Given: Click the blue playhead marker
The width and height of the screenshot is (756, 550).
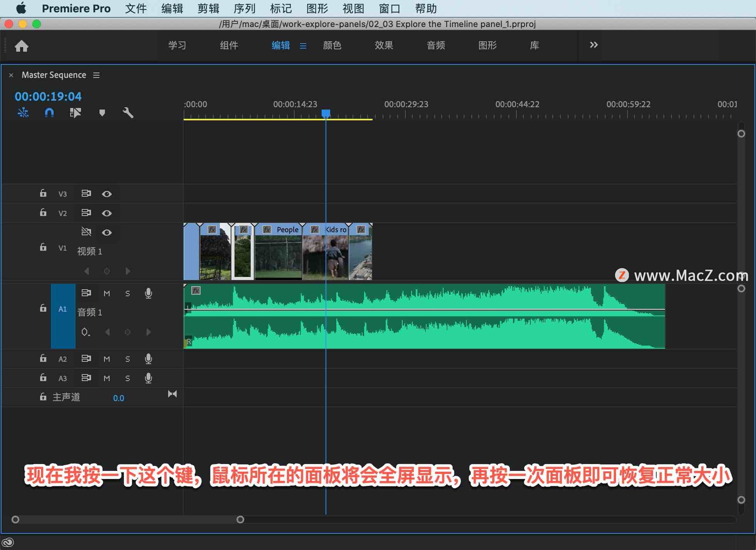Looking at the screenshot, I should click(x=326, y=114).
